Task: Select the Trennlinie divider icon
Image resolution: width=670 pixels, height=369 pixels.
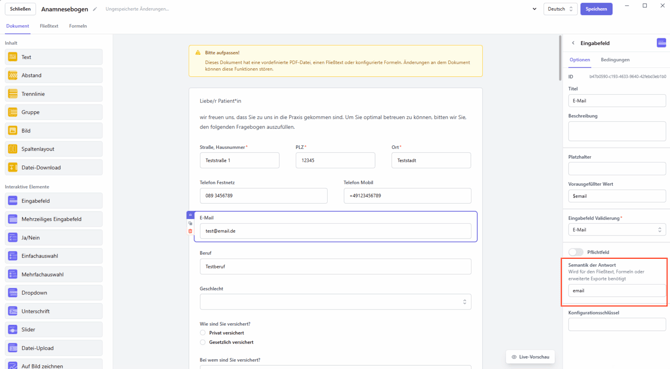Action: [13, 94]
